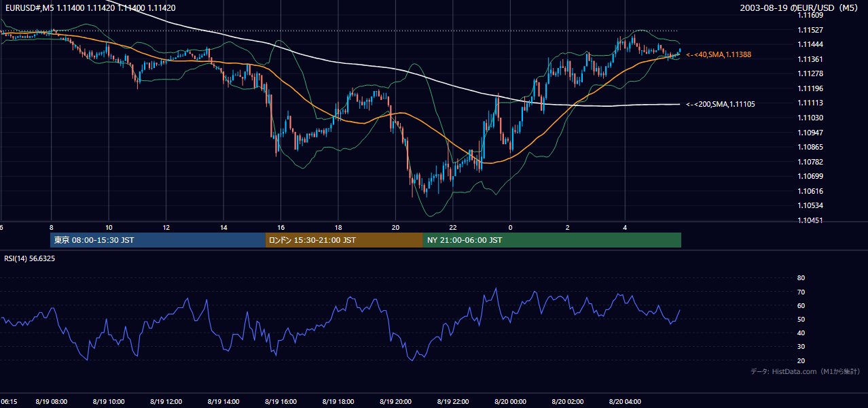
Task: Click the EURUSD#,M5 chart title text
Action: click(89, 8)
